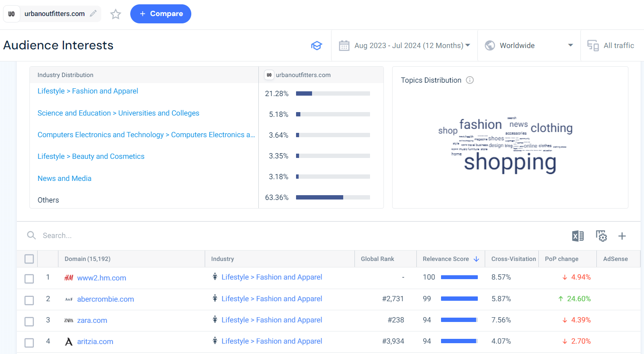Click the Relevance Score bar for aritzia.com

click(459, 341)
